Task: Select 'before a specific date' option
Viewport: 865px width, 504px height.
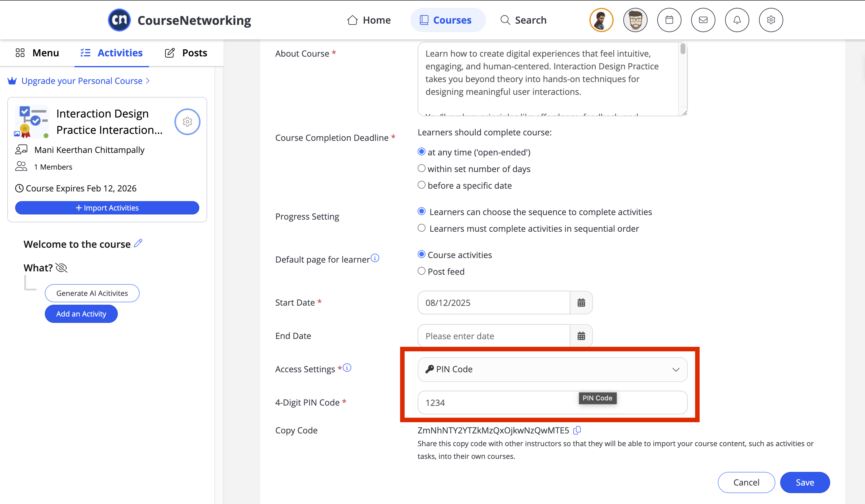Action: coord(422,185)
